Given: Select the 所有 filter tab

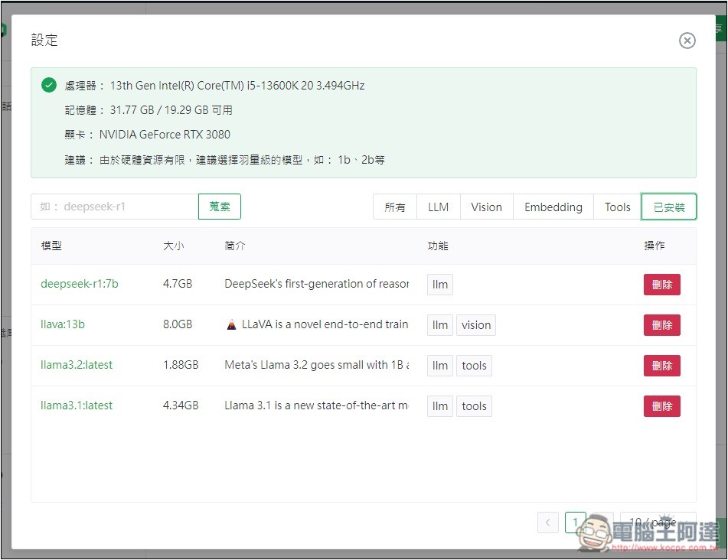Looking at the screenshot, I should [x=395, y=207].
